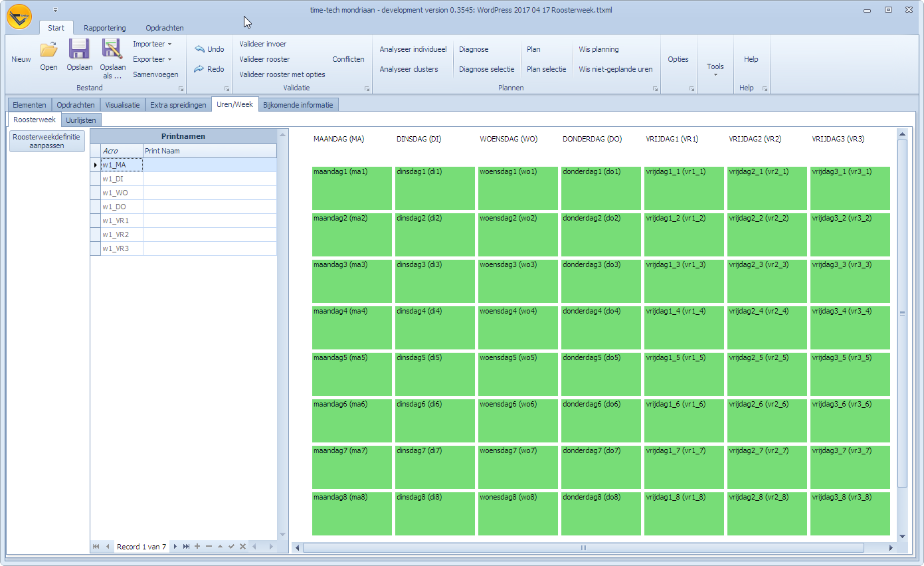Select the w1_VR2 row
Image resolution: width=924 pixels, height=566 pixels.
coord(183,235)
